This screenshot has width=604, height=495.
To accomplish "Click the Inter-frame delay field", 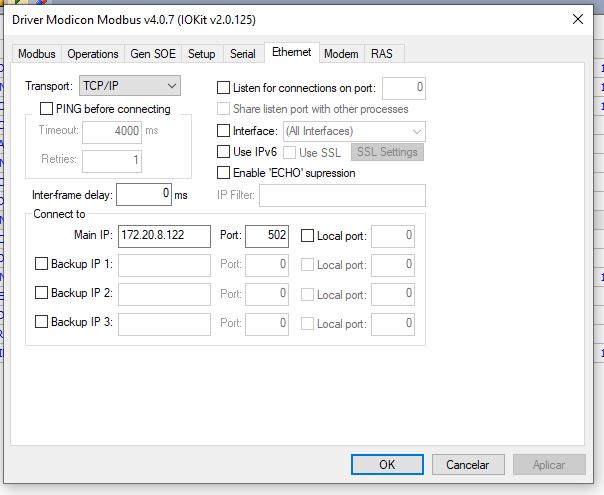I will coord(144,194).
